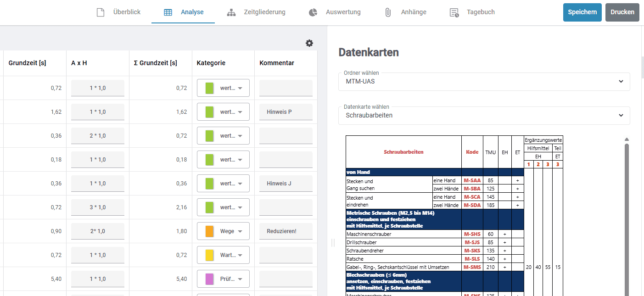Click the Speichern button

point(582,12)
